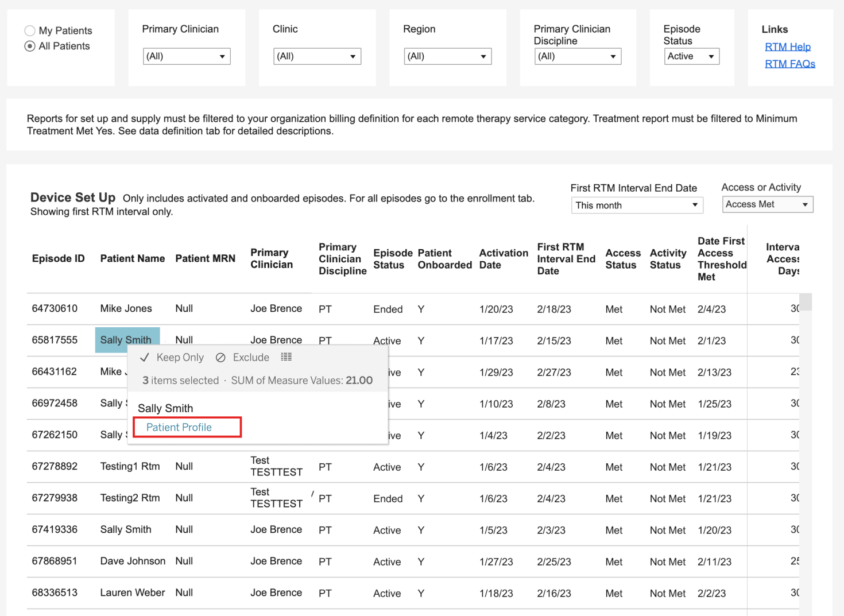
Task: Click the Episode ID column header
Action: tap(59, 258)
